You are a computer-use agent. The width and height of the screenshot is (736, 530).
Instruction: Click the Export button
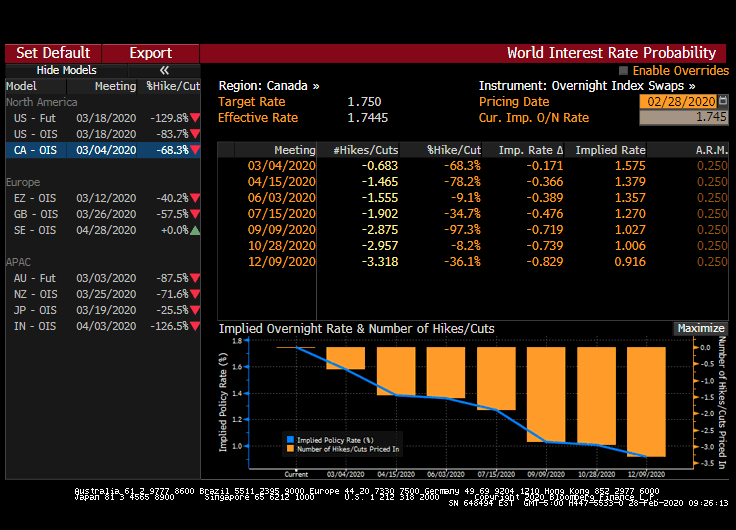(x=151, y=53)
